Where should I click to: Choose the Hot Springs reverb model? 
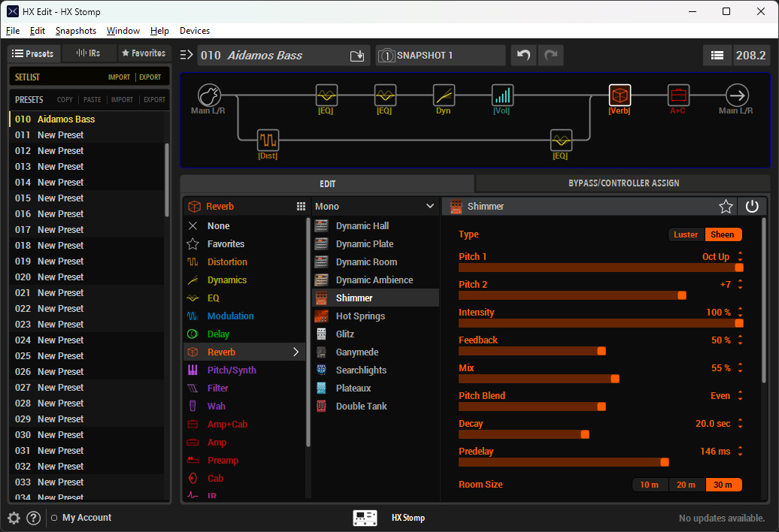(376, 316)
